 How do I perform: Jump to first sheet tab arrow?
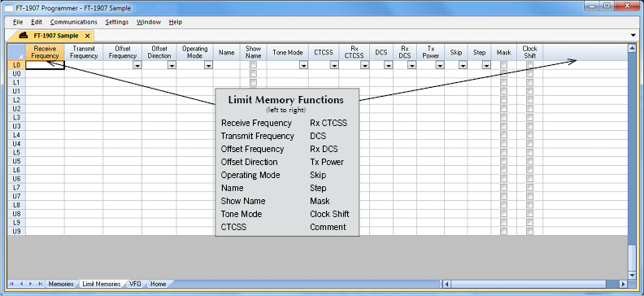click(x=12, y=284)
